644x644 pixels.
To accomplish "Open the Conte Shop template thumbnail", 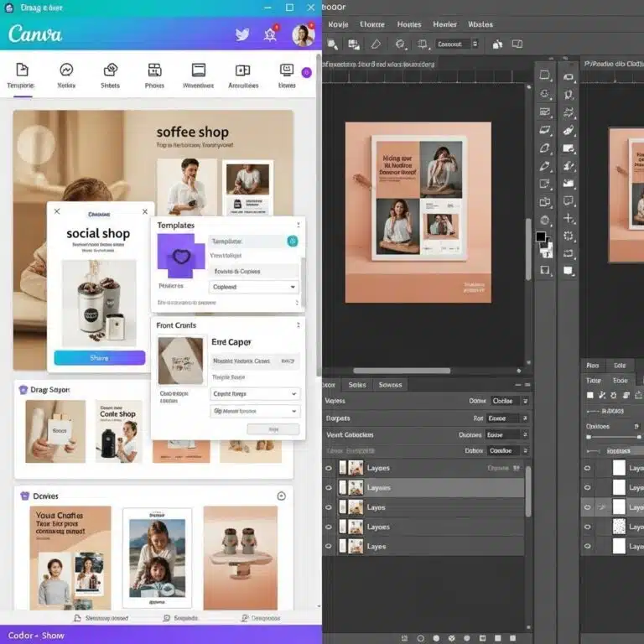I will 119,431.
